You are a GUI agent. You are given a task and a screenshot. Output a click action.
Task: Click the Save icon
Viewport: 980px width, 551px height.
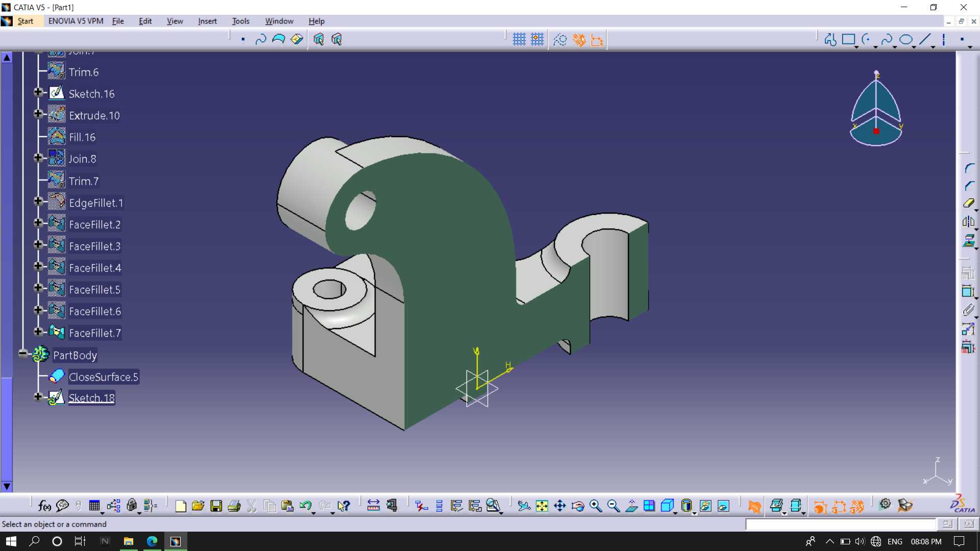pos(216,506)
